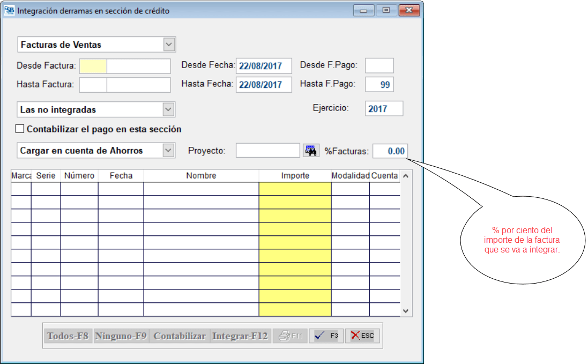This screenshot has height=364, width=588.
Task: Click the SB application icon in title bar
Action: tap(10, 11)
